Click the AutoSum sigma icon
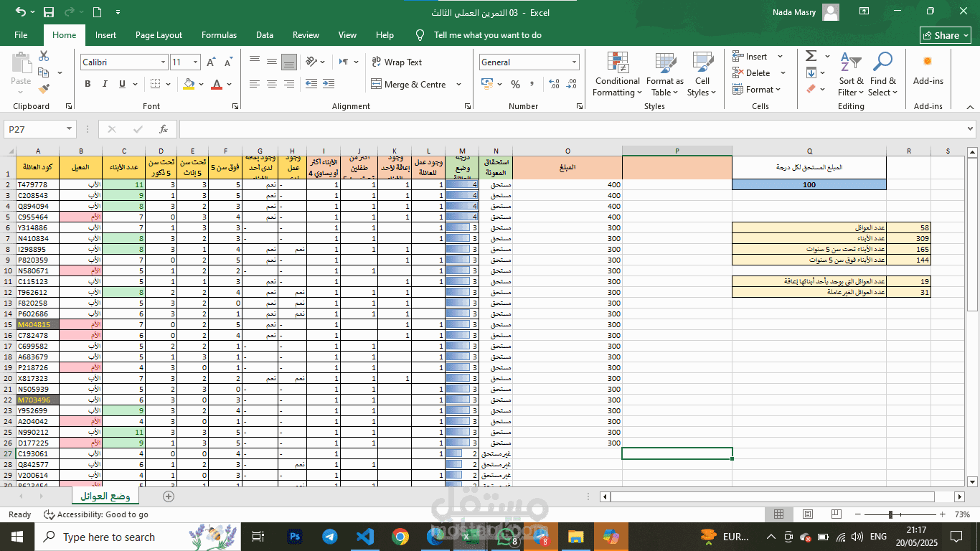The width and height of the screenshot is (980, 551). tap(811, 56)
